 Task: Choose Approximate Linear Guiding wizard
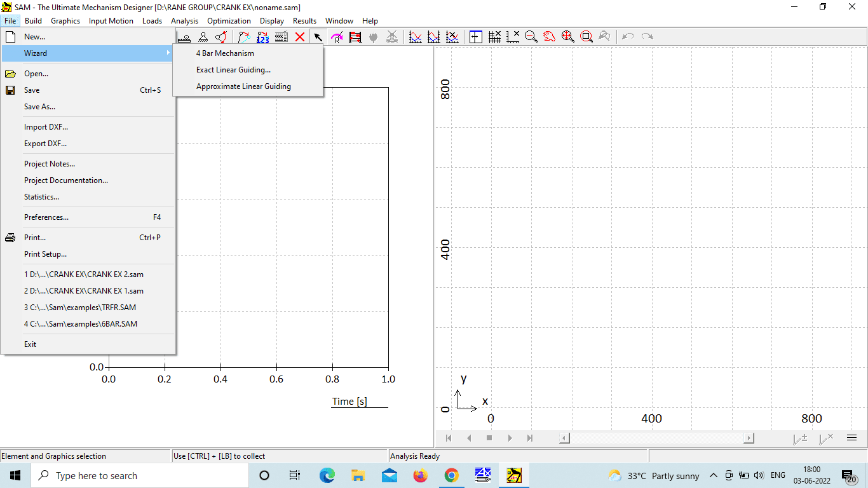pyautogui.click(x=243, y=86)
